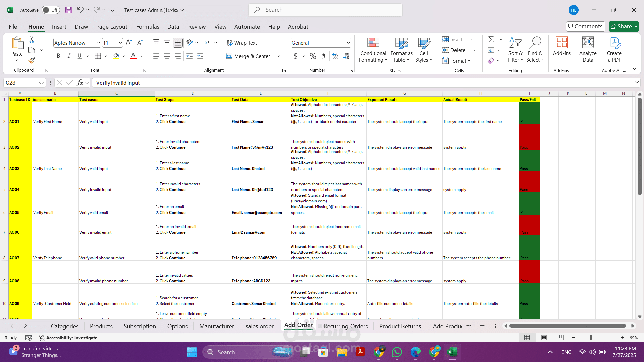
Task: Click the Increase Decimal icon
Action: (335, 56)
